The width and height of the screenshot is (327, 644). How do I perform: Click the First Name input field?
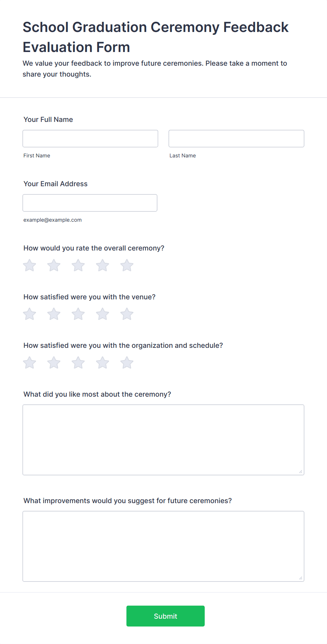point(90,138)
